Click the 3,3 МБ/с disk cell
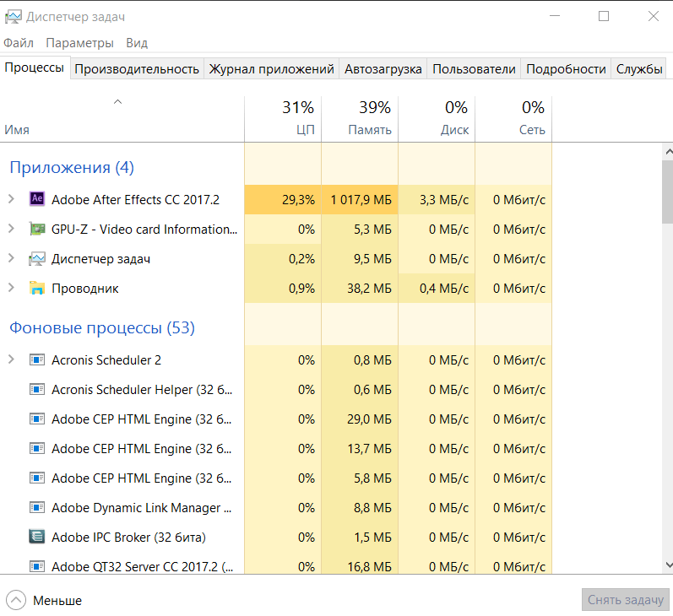673x616 pixels. 437,199
